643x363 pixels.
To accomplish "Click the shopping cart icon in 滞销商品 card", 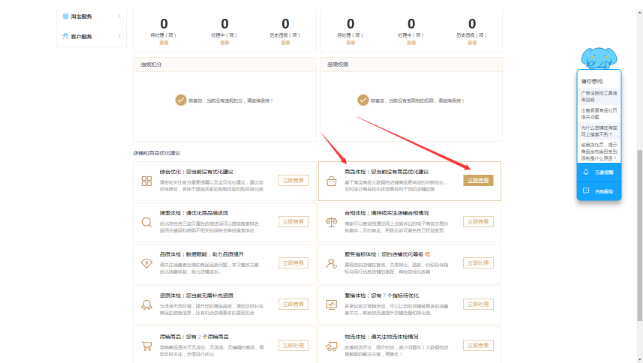I will coord(147,346).
